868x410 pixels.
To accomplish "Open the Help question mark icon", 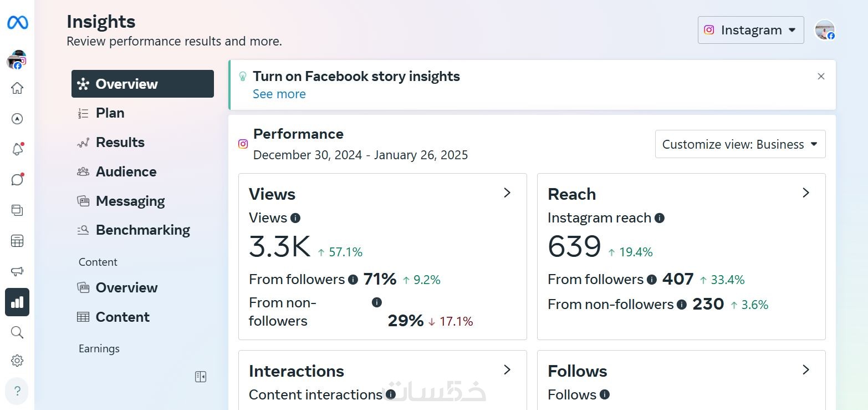I will 17,391.
